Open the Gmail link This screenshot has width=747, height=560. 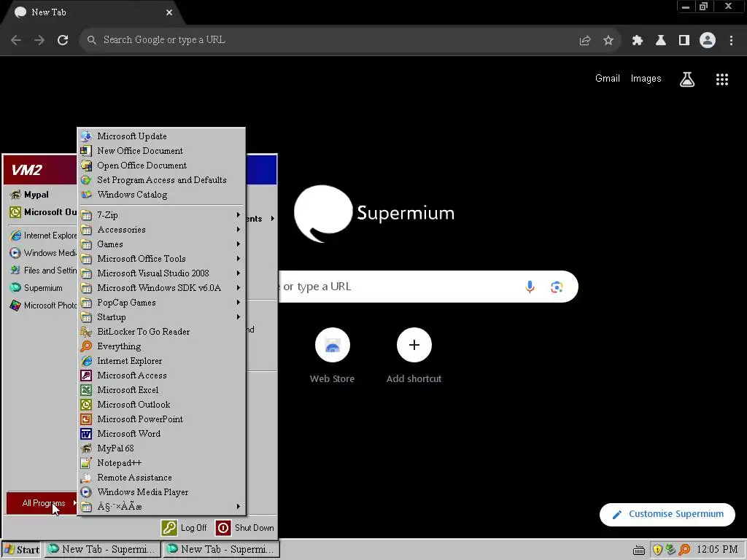608,79
